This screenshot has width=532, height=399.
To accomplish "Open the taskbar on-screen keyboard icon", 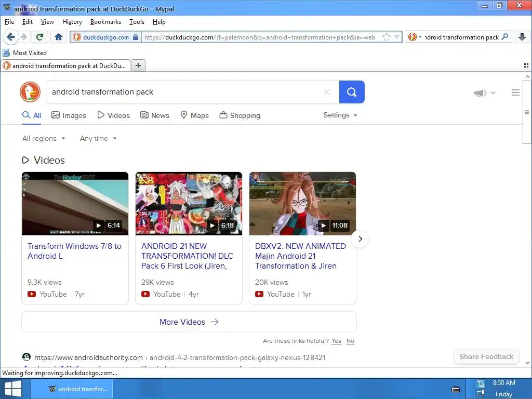I will pyautogui.click(x=456, y=389).
